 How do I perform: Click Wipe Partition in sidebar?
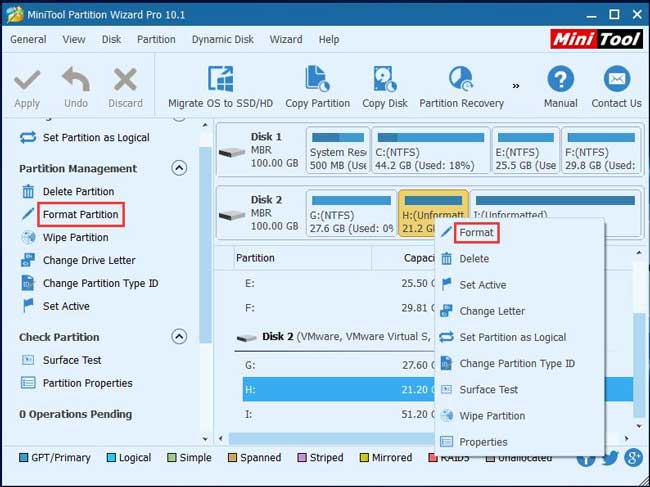75,237
